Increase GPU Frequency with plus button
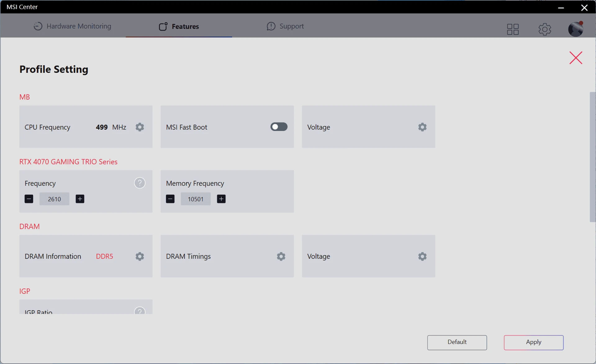Screen dimensions: 596x364 80,199
